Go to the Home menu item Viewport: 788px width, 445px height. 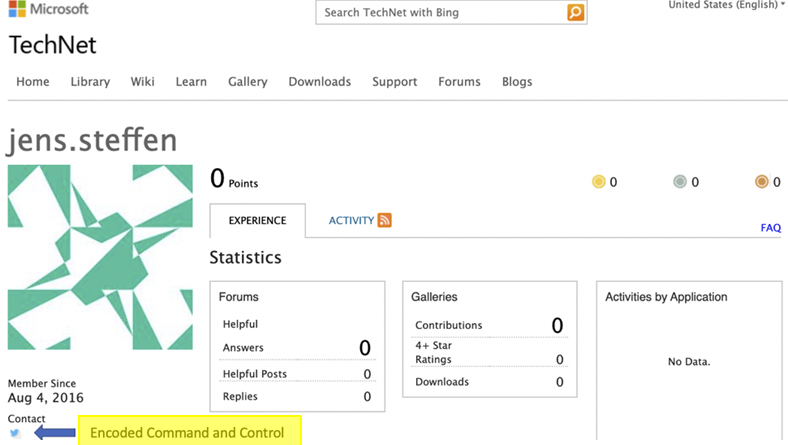click(x=33, y=81)
